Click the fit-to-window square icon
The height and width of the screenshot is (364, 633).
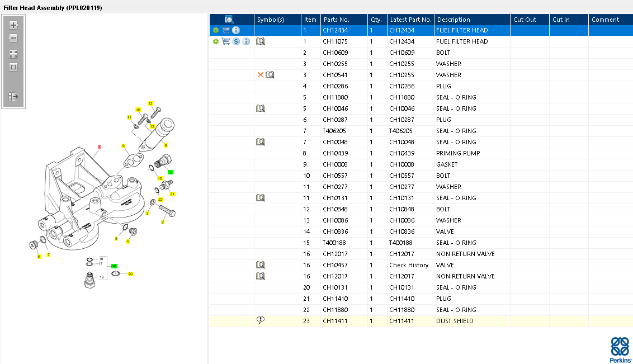[x=13, y=67]
